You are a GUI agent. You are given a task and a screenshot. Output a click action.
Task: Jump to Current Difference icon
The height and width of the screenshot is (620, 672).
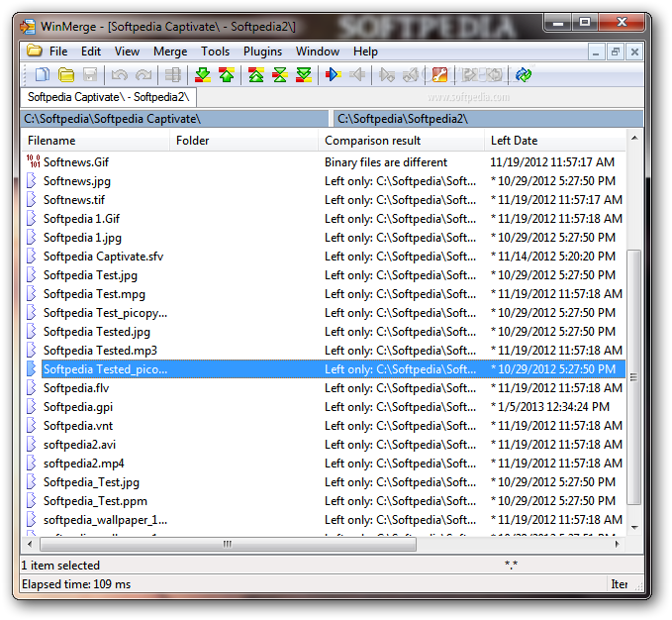click(280, 75)
